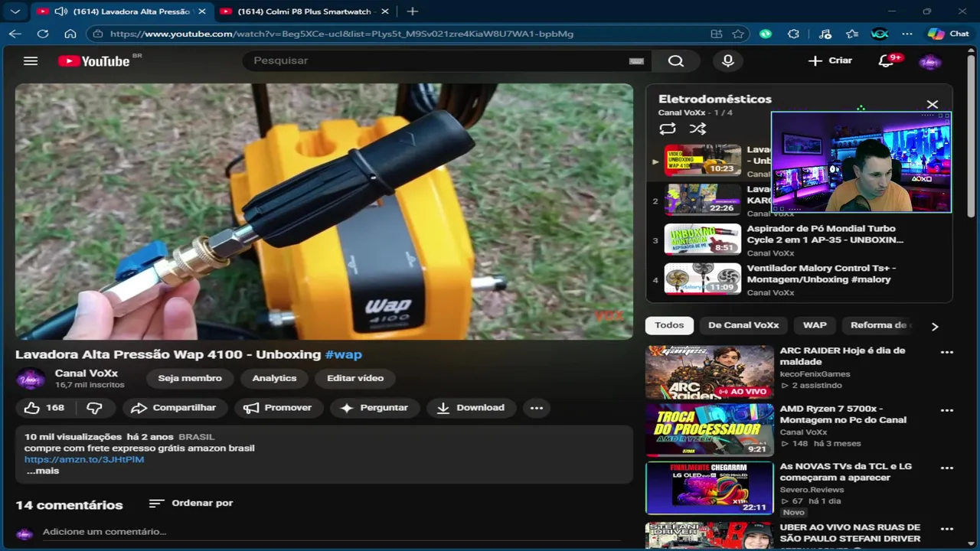This screenshot has width=980, height=551.
Task: Open the browser home page
Action: (70, 34)
